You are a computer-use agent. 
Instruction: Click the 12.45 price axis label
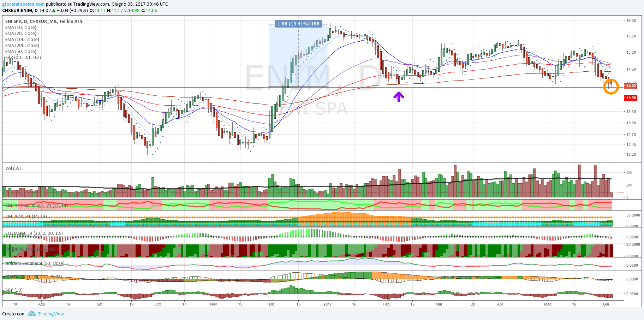pos(631,144)
